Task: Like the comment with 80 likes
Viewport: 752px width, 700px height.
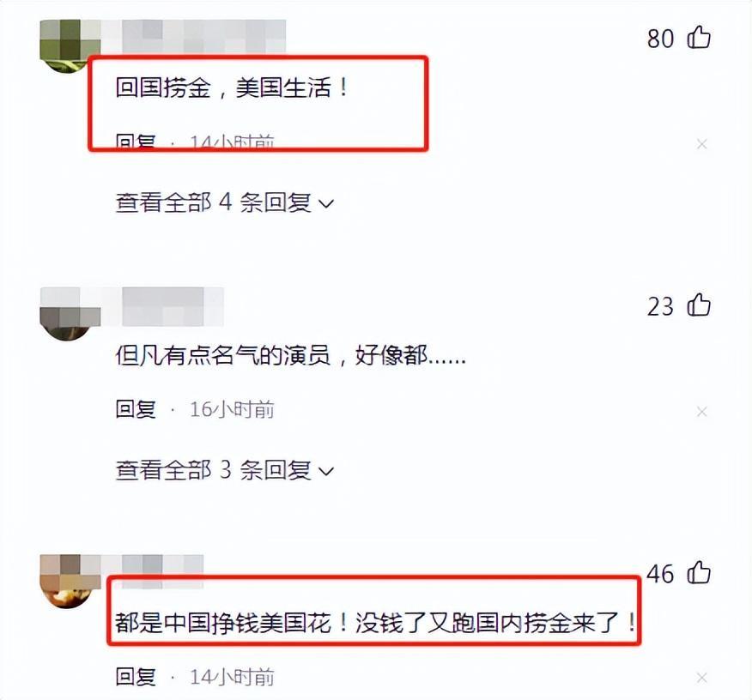Action: tap(699, 38)
